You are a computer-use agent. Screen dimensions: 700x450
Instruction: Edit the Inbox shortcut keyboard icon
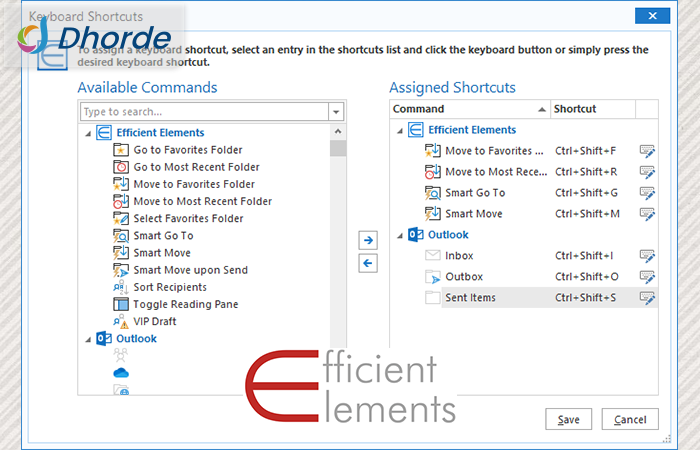[x=647, y=256]
